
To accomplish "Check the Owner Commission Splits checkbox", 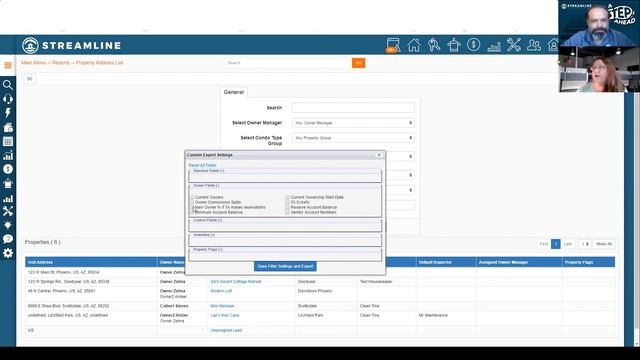I will (x=192, y=202).
